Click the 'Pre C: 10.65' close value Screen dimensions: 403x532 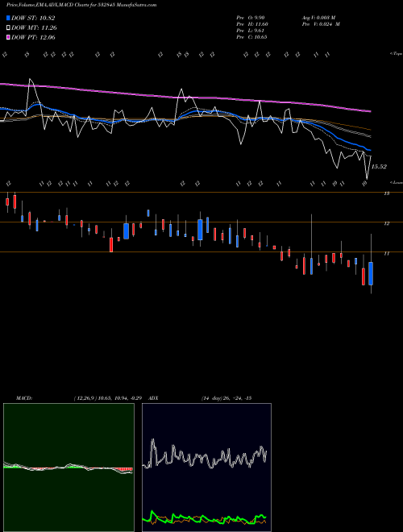click(x=251, y=37)
